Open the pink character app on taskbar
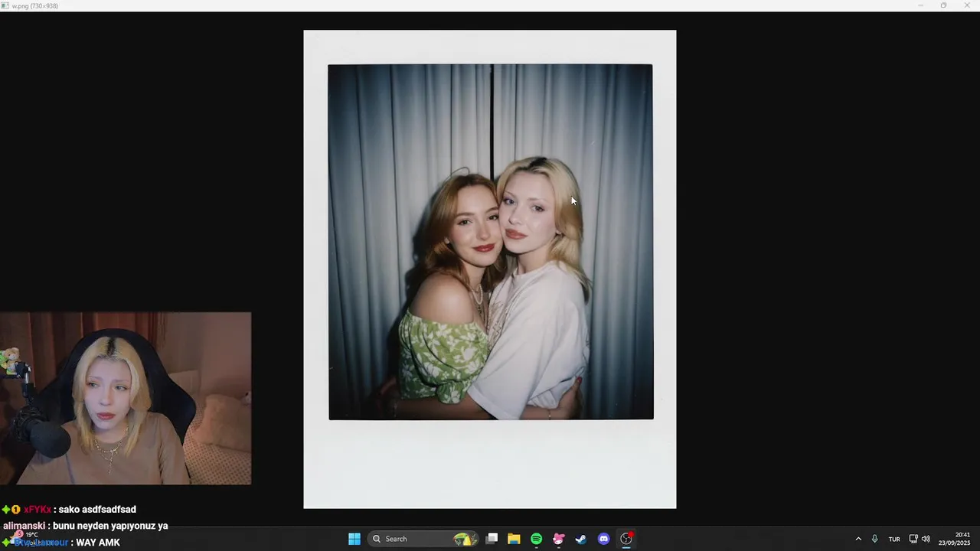Screen dimensions: 980x551 coord(559,539)
